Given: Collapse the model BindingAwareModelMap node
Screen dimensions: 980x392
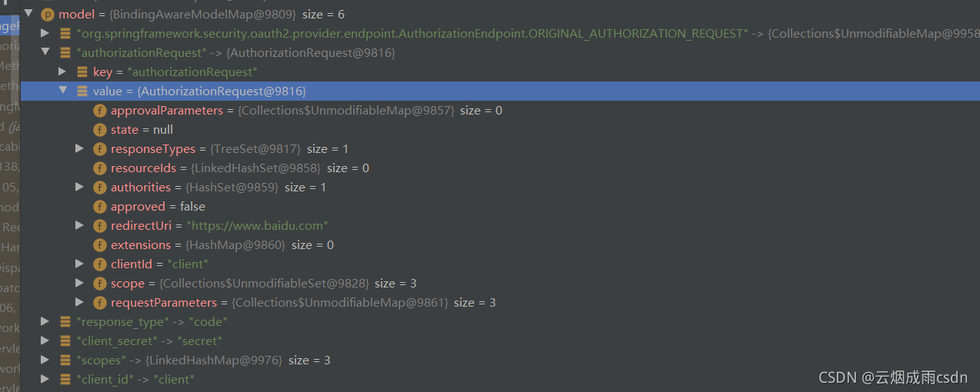Looking at the screenshot, I should tap(28, 14).
